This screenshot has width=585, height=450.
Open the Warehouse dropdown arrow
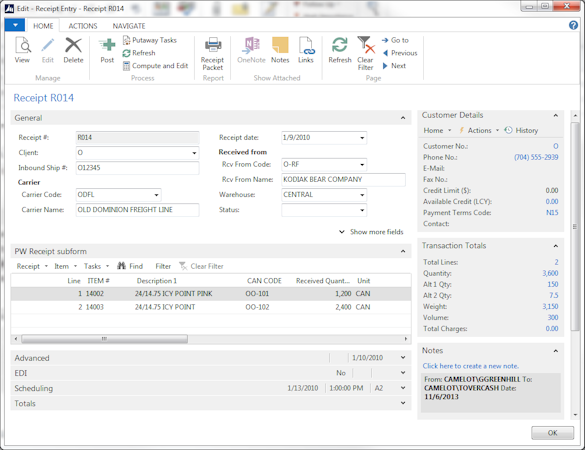pyautogui.click(x=362, y=195)
